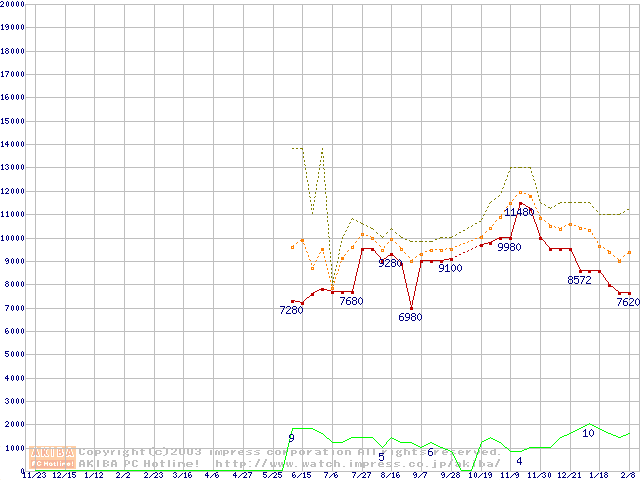The width and height of the screenshot is (640, 480).
Task: Click the 2/8 date on x-axis
Action: 628,475
